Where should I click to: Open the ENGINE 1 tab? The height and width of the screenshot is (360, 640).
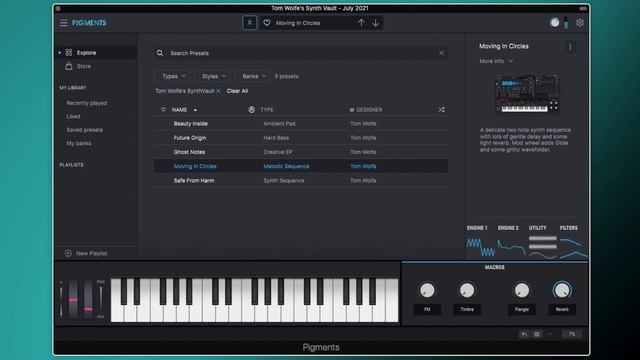(x=477, y=228)
